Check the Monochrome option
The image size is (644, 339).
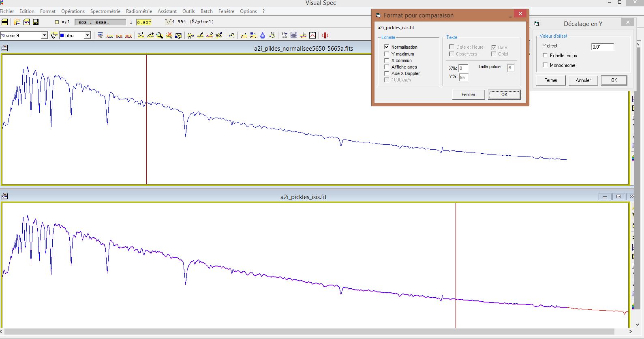(545, 65)
